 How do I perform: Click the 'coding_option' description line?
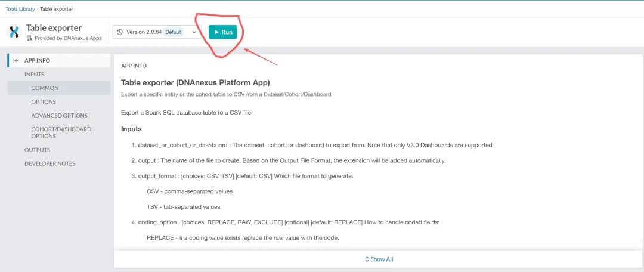[289, 222]
